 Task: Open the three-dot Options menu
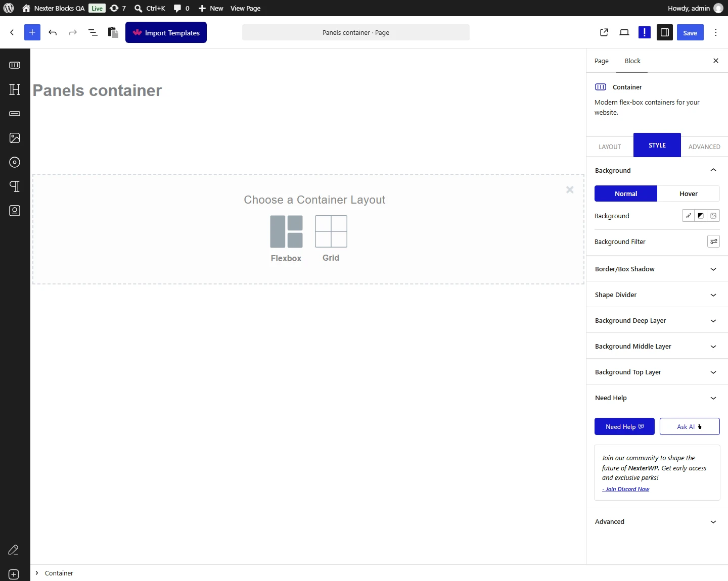coord(716,32)
